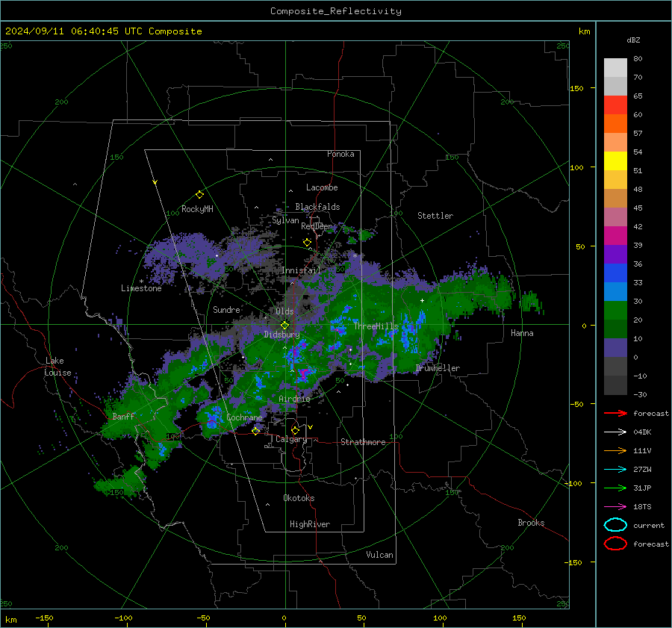Click the 0 dBZ purple swatch
The image size is (672, 628).
pyautogui.click(x=615, y=347)
